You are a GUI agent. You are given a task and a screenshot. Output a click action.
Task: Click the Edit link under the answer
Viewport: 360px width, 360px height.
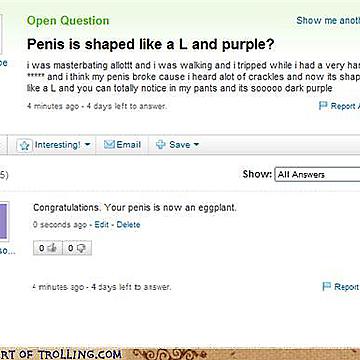[x=101, y=225]
